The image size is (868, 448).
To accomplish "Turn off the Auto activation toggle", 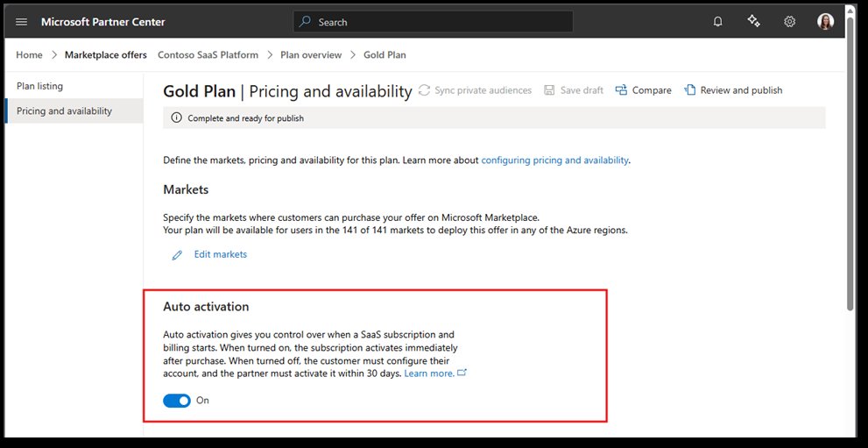I will pyautogui.click(x=177, y=401).
